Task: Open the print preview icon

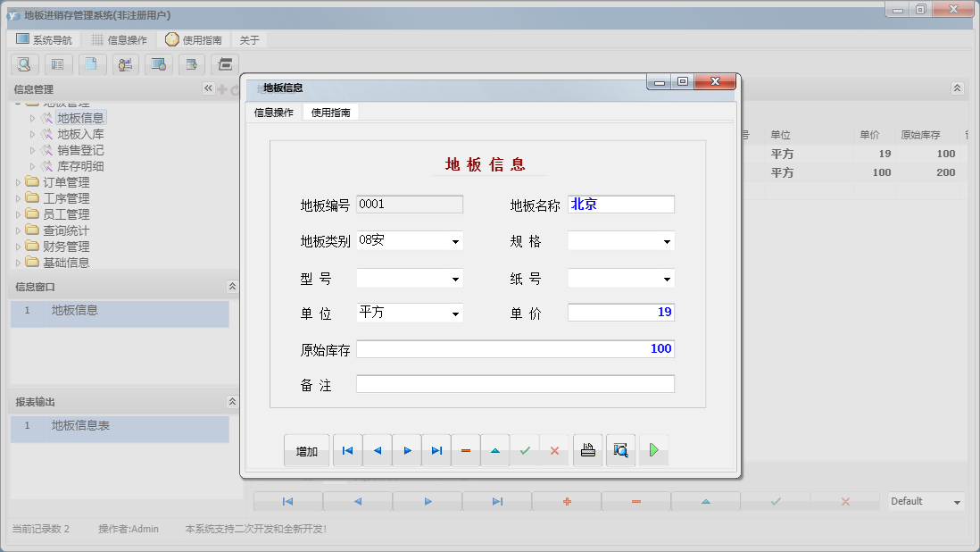Action: (620, 450)
